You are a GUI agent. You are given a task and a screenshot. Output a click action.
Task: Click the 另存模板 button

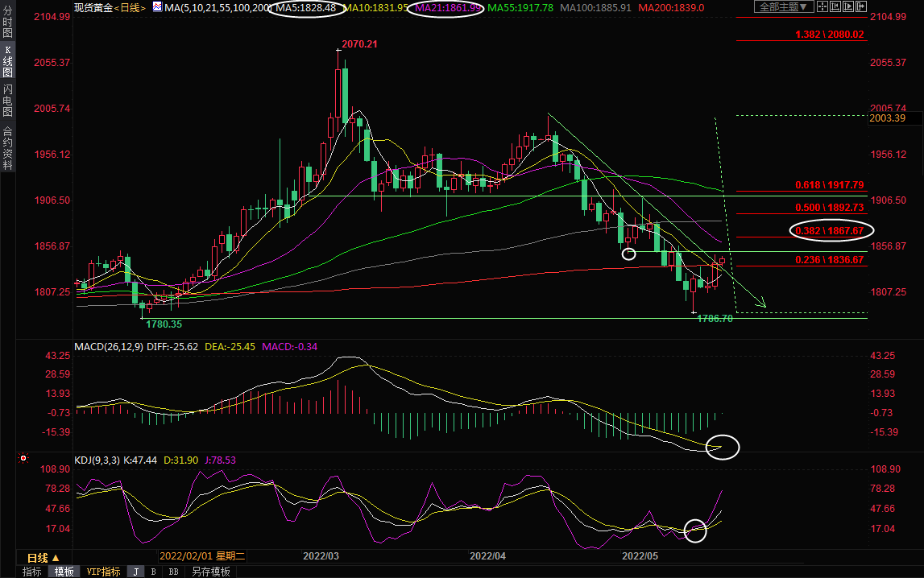pos(210,572)
